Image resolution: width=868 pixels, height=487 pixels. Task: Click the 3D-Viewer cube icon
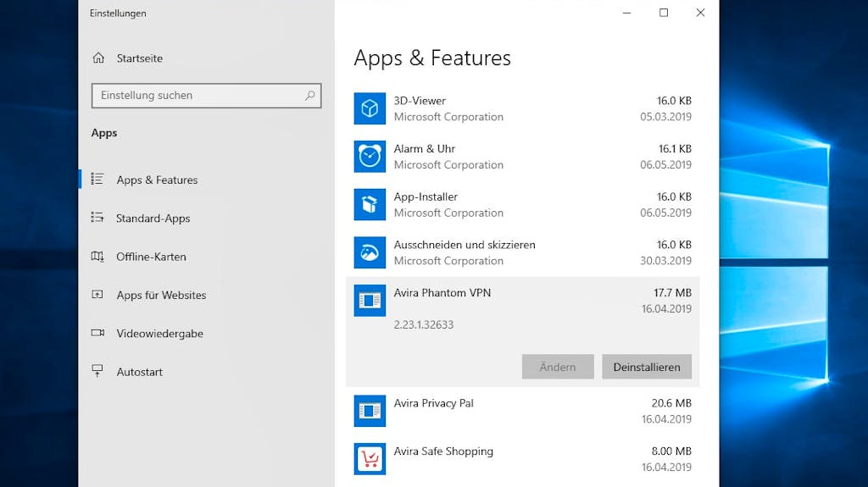click(x=370, y=108)
